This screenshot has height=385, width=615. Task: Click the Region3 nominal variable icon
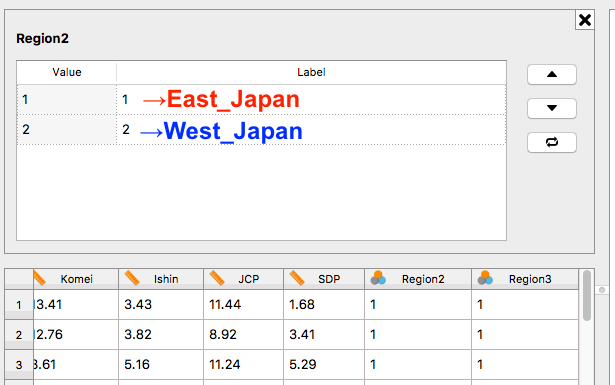point(485,278)
